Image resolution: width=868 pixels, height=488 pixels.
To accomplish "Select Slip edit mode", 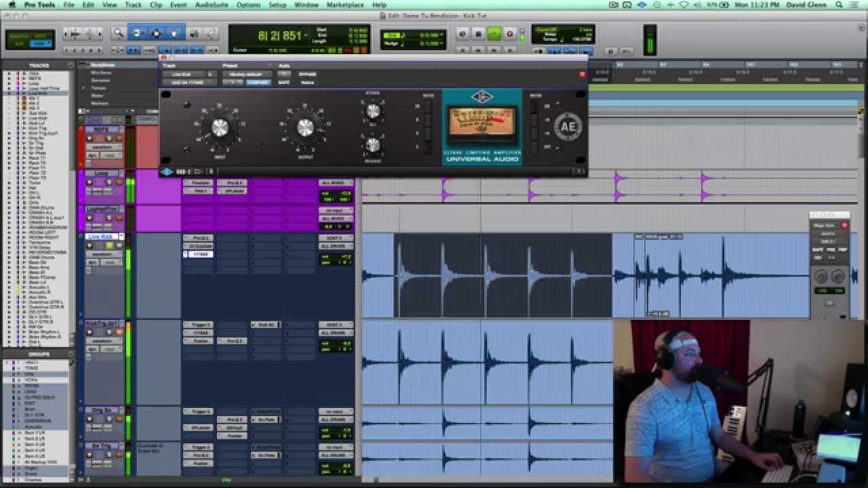I will point(18,44).
